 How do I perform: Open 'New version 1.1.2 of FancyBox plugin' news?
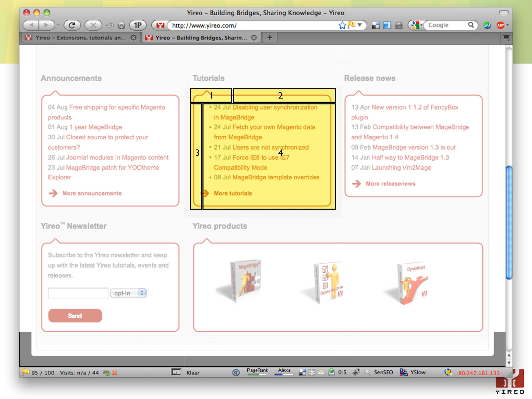click(x=405, y=112)
